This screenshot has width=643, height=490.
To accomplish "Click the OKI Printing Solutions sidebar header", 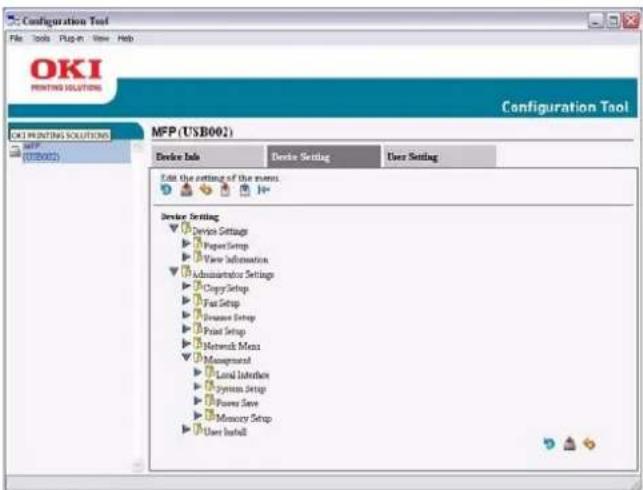I will [x=60, y=135].
